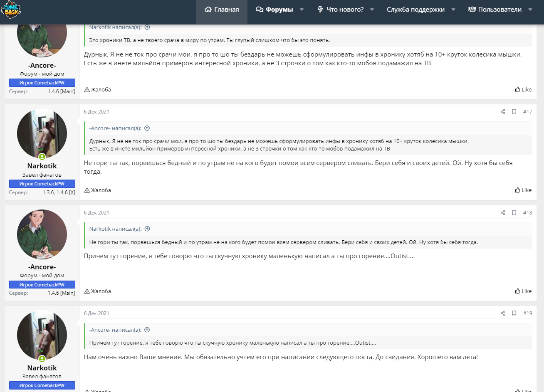Image resolution: width=544 pixels, height=392 pixels.
Task: Expand the Пользователи dropdown arrow
Action: (530, 10)
